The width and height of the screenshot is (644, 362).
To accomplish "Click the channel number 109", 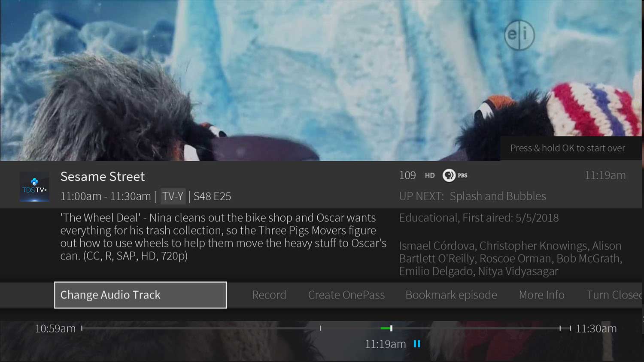I will [407, 175].
